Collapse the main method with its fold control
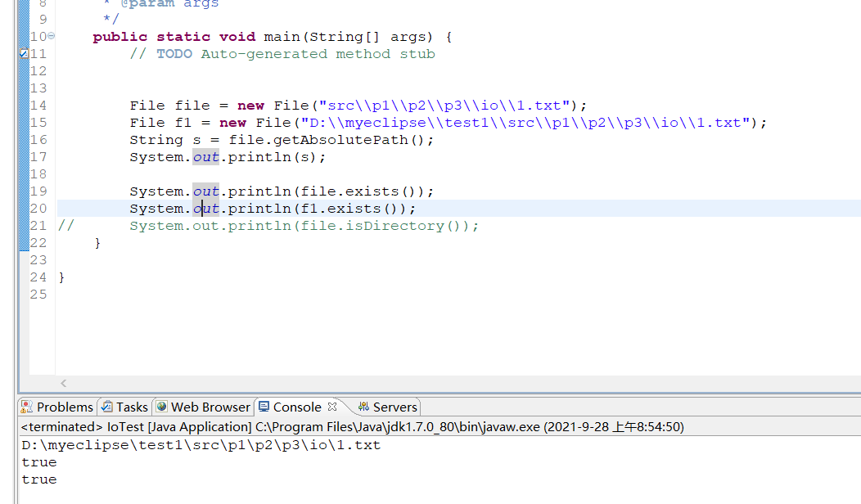The width and height of the screenshot is (861, 504). (50, 36)
